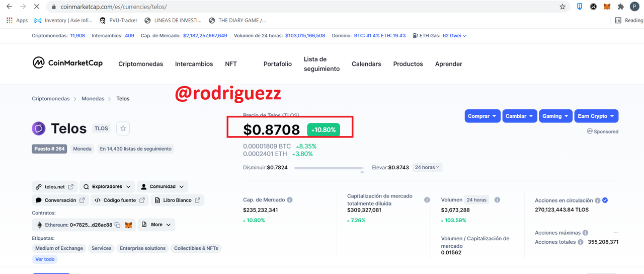Click Medium of Exchange tag
The width and height of the screenshot is (644, 274).
[x=59, y=248]
